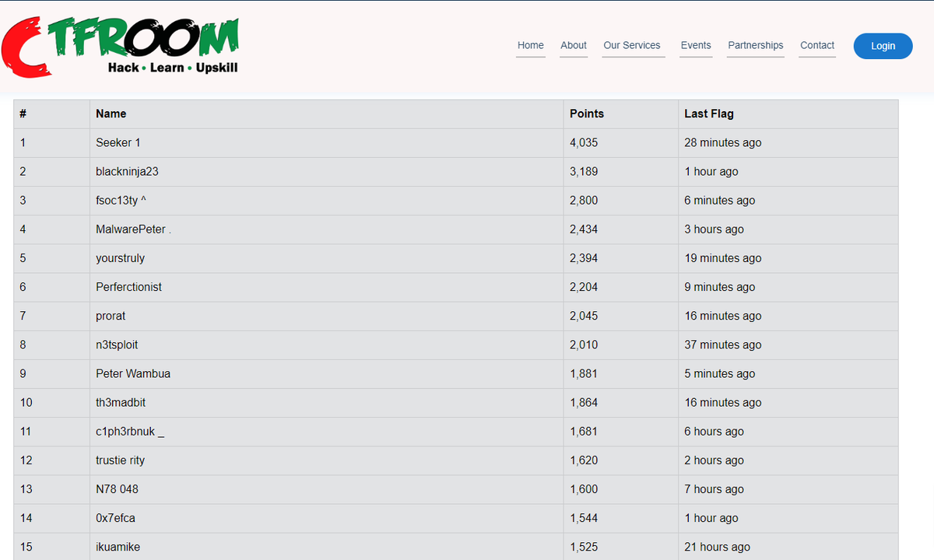This screenshot has width=934, height=560.
Task: Click rank number 1 cell
Action: [x=51, y=143]
